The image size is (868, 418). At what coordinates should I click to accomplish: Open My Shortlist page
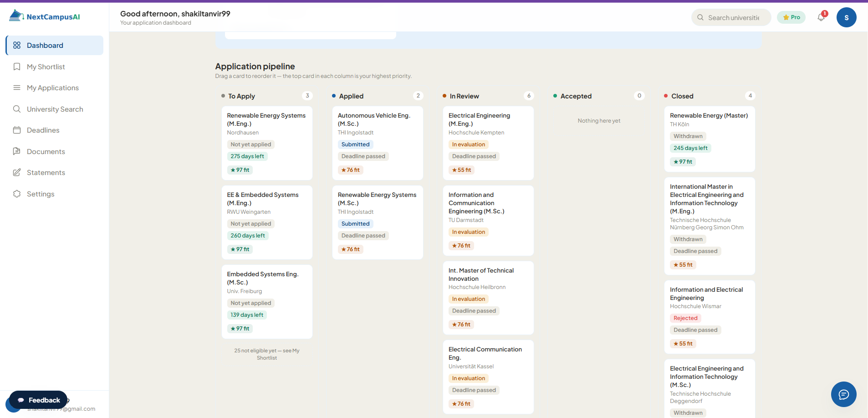pos(55,67)
